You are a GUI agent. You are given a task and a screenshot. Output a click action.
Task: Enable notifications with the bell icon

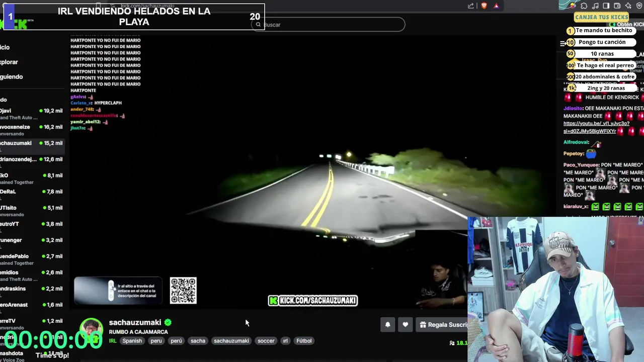pyautogui.click(x=387, y=325)
